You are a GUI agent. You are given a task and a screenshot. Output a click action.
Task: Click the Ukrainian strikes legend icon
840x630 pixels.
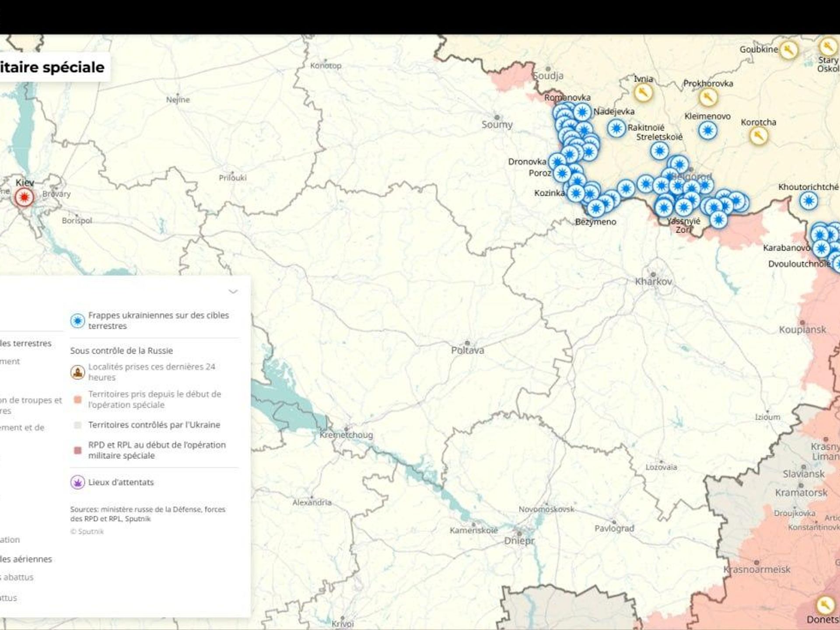77,320
